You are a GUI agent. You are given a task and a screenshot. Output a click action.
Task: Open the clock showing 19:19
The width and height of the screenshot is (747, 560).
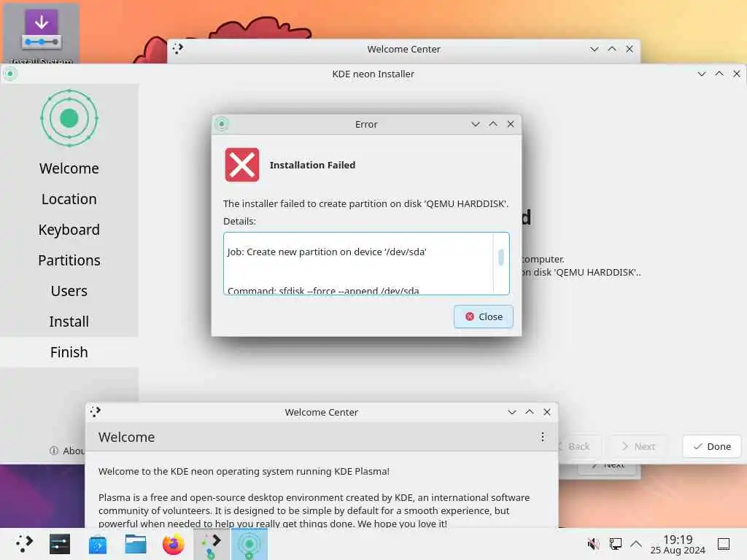click(x=678, y=544)
